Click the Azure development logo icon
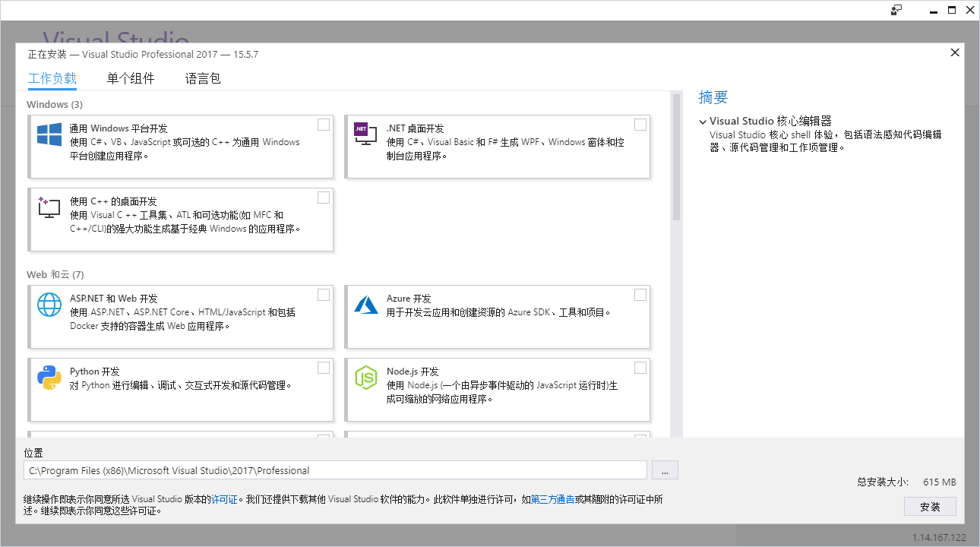The image size is (980, 547). click(x=365, y=305)
